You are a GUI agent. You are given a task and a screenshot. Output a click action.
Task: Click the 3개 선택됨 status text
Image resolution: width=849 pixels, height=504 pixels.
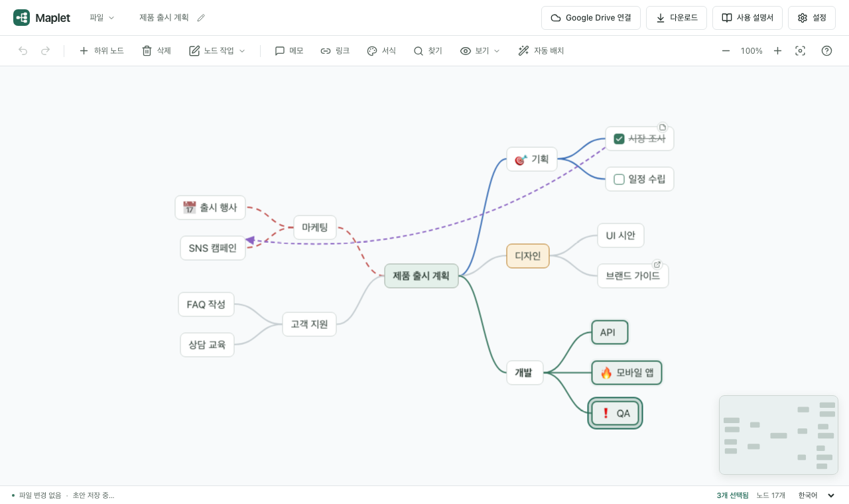(x=732, y=495)
